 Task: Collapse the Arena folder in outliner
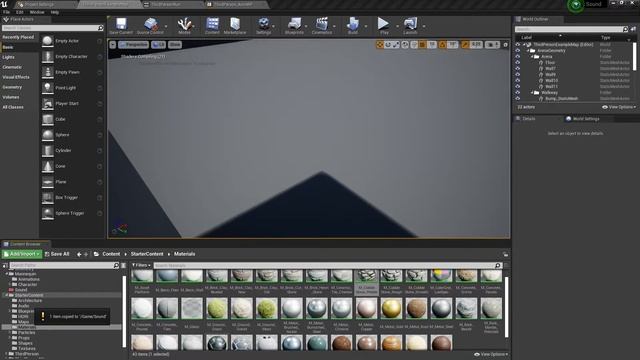click(x=532, y=57)
